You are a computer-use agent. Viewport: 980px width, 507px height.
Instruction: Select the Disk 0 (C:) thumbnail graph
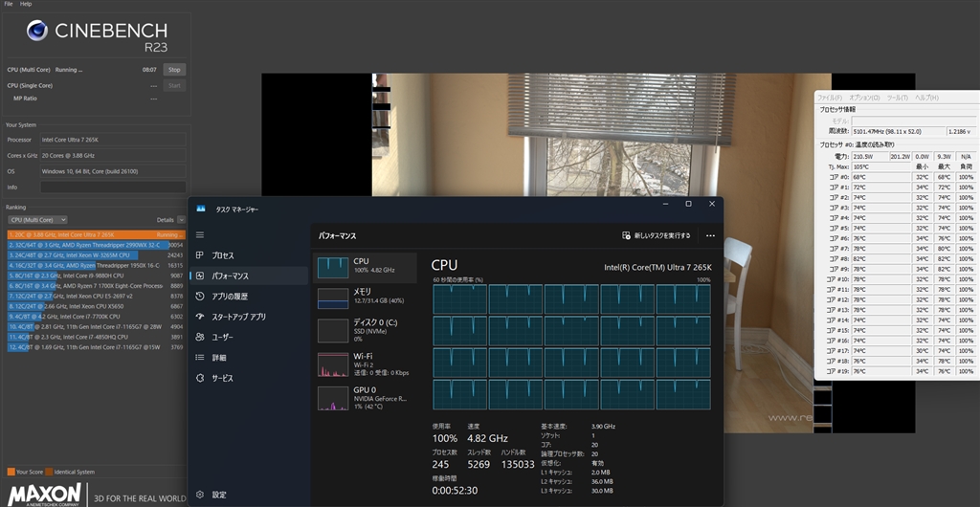332,330
